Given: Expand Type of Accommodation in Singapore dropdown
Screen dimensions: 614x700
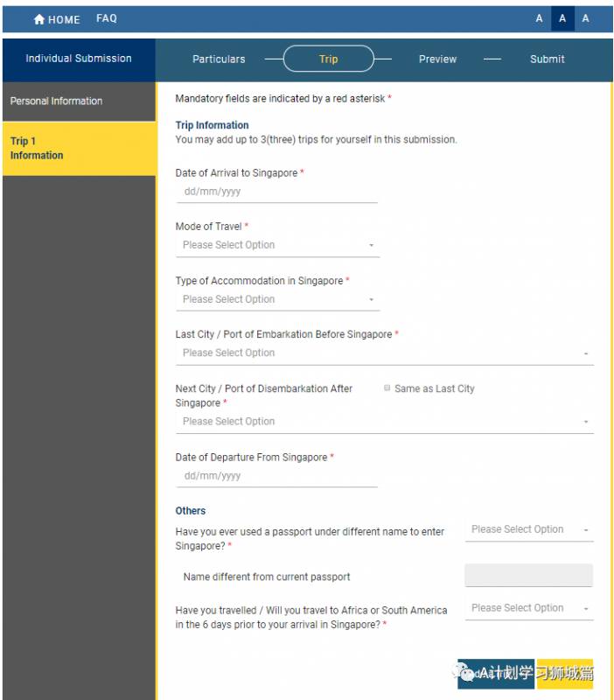Looking at the screenshot, I should click(276, 299).
